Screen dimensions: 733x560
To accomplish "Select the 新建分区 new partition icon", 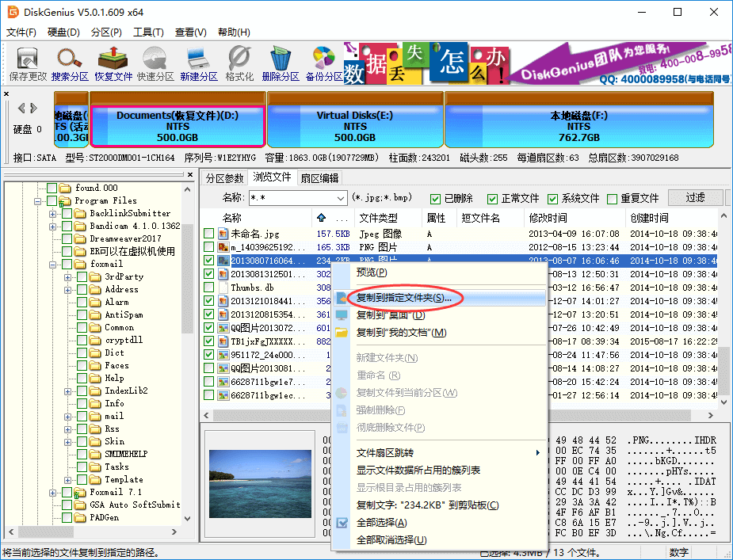I will pyautogui.click(x=199, y=64).
